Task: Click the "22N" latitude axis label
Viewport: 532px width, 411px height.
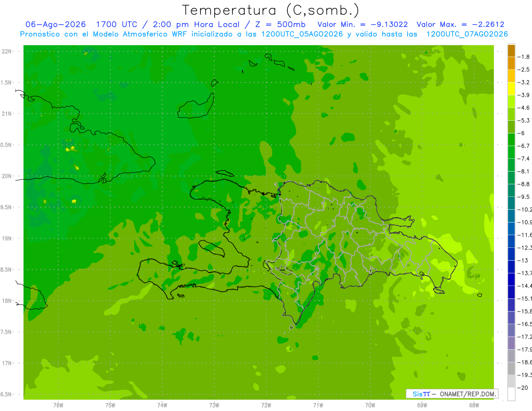Action: [8, 51]
